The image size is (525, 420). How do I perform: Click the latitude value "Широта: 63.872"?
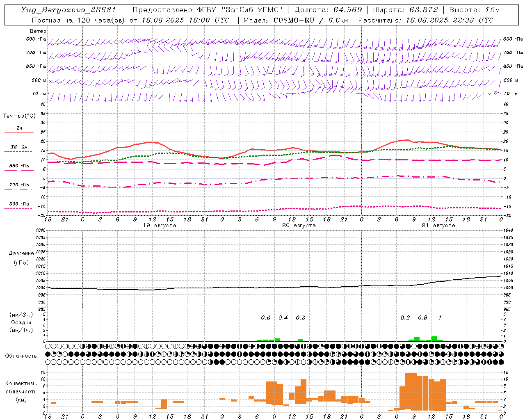tap(405, 10)
